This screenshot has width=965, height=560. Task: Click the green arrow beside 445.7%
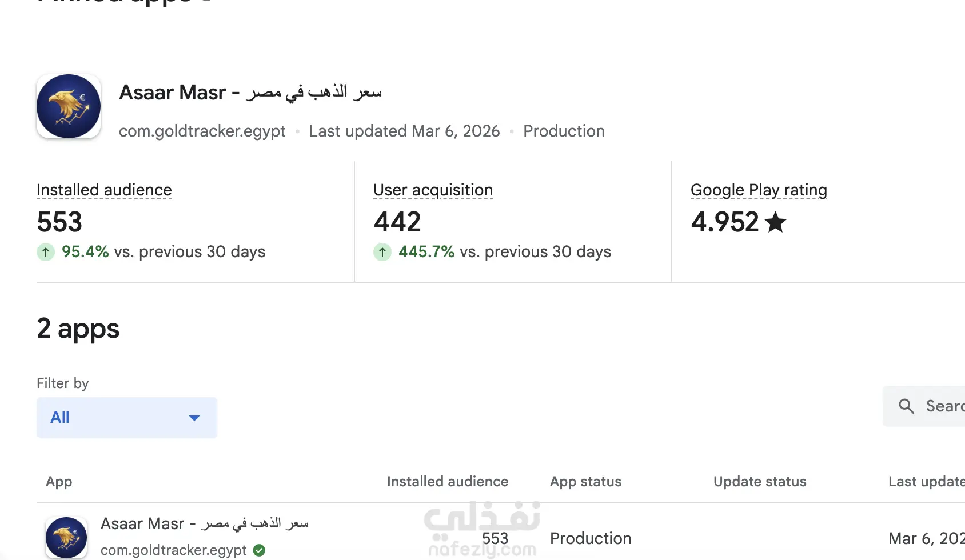[x=382, y=252]
